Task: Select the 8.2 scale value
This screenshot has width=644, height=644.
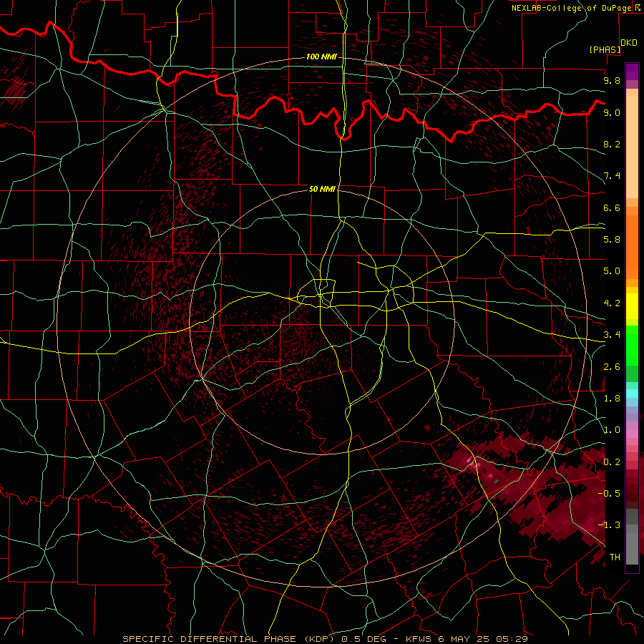Action: [612, 144]
